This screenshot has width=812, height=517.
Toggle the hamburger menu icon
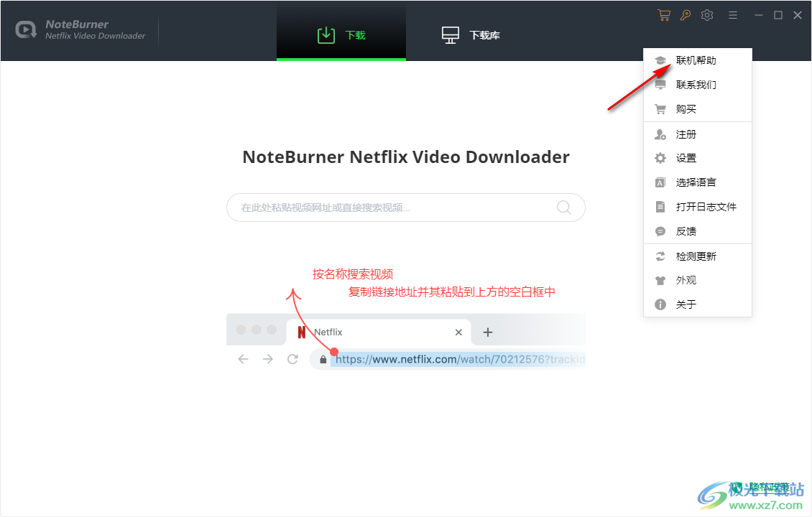733,15
